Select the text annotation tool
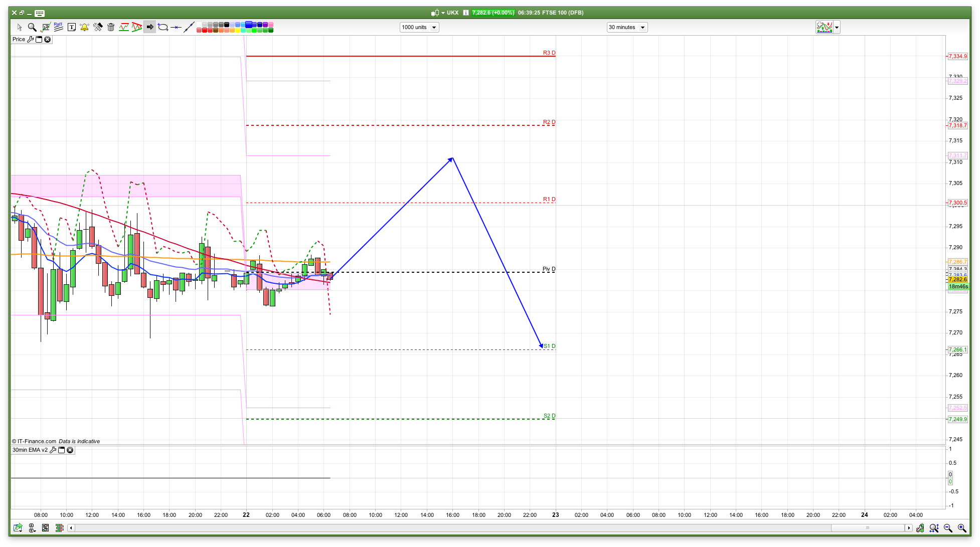The image size is (980, 547). click(71, 27)
